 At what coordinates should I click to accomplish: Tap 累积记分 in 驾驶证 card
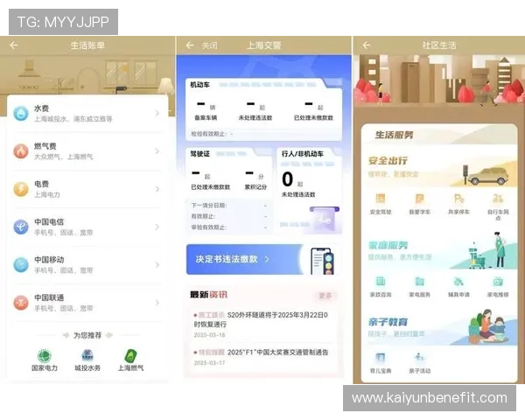[x=255, y=179]
